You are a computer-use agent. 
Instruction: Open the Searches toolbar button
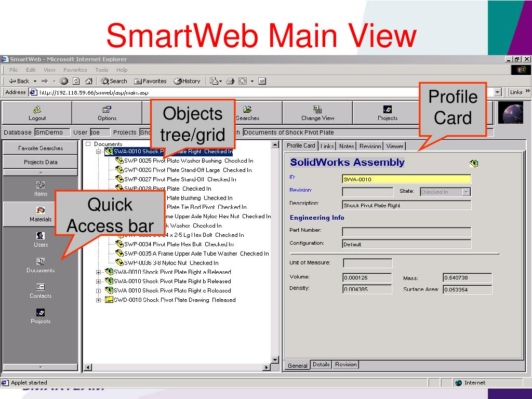pos(248,113)
